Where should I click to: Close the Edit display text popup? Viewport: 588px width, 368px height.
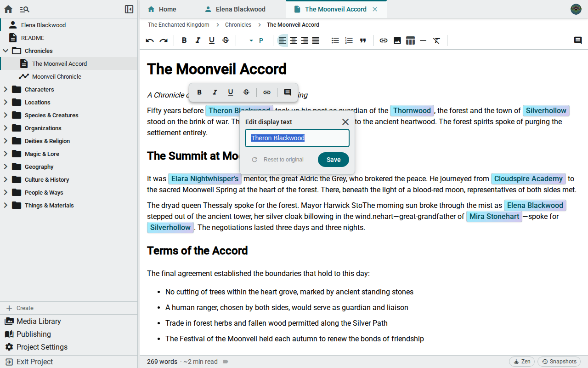[x=345, y=122]
